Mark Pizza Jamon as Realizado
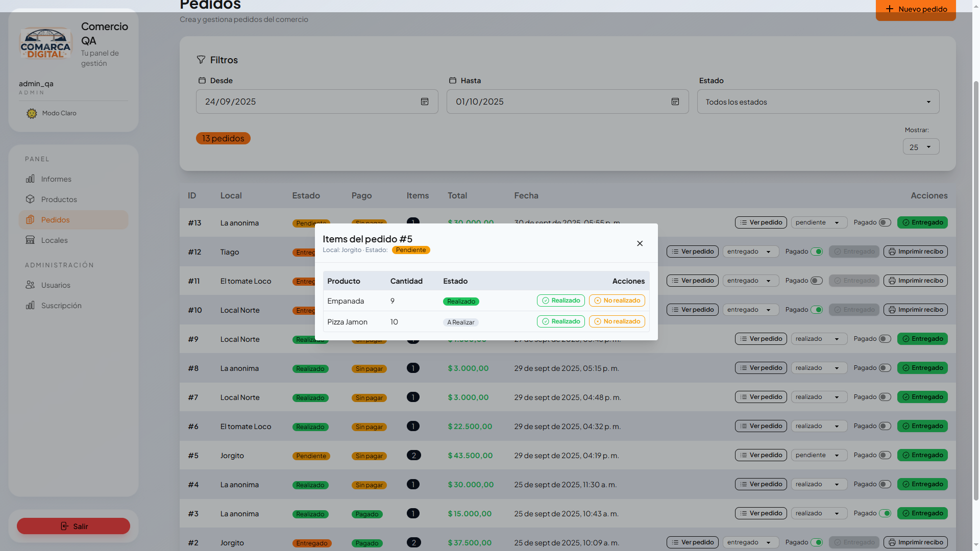 [560, 321]
